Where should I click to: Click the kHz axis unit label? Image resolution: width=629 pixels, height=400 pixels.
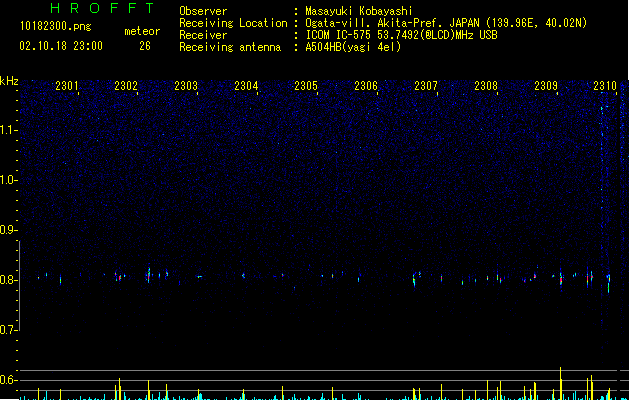click(x=9, y=81)
